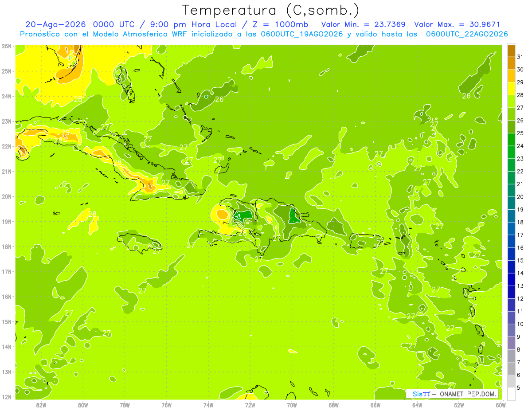Pick the legend swatch between 25 and 26
This screenshot has width=532, height=411.
pos(511,127)
